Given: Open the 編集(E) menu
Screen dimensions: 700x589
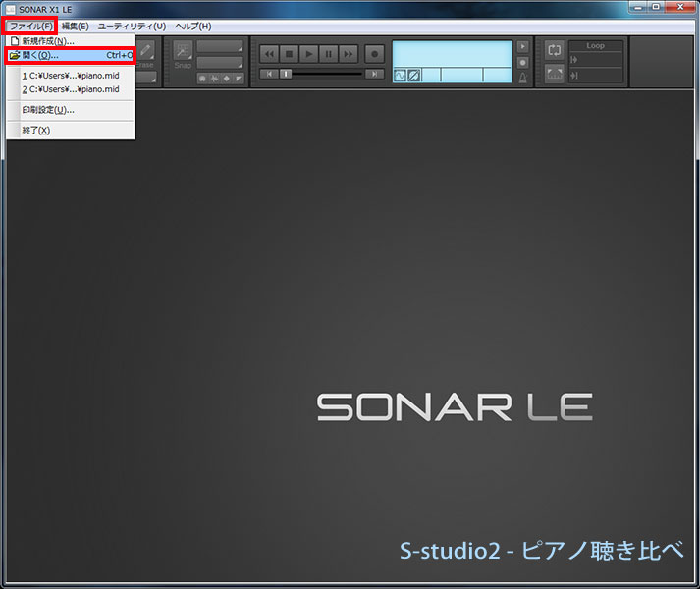Looking at the screenshot, I should (x=75, y=26).
